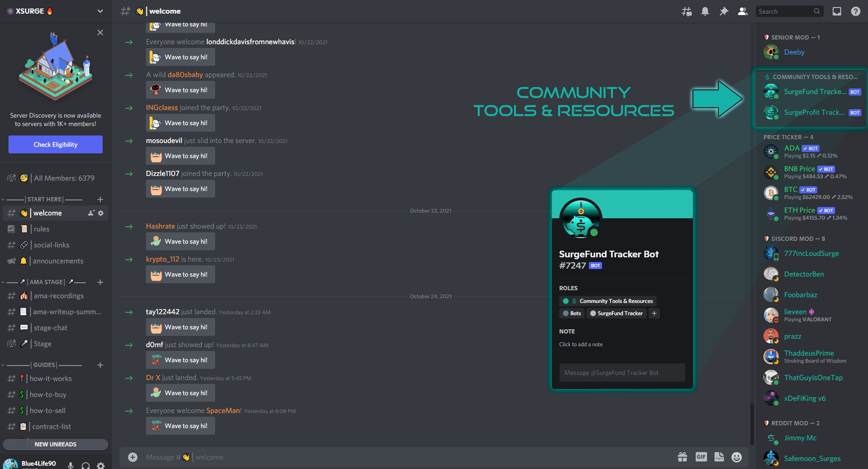Open the rules channel
868x469 pixels.
pyautogui.click(x=56, y=229)
